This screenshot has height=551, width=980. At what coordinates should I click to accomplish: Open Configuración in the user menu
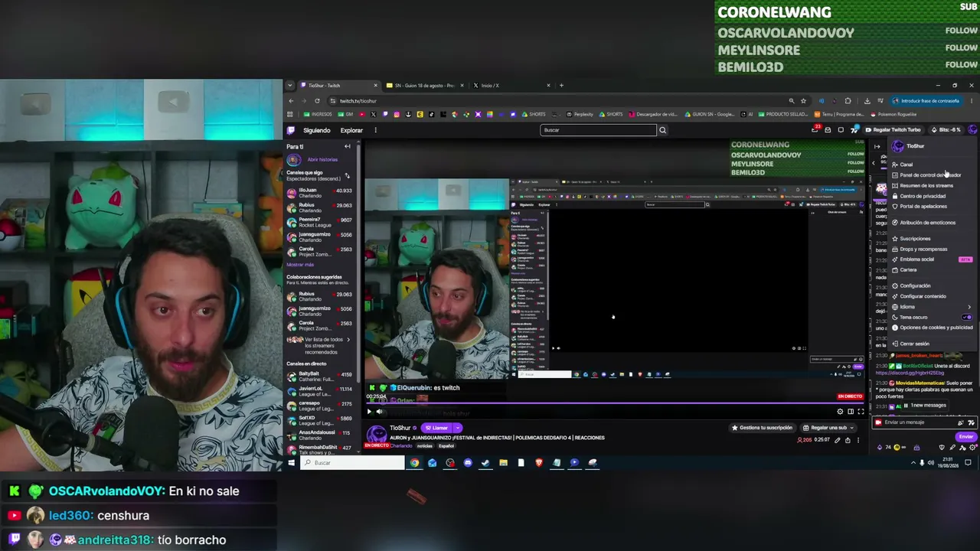[x=915, y=286]
